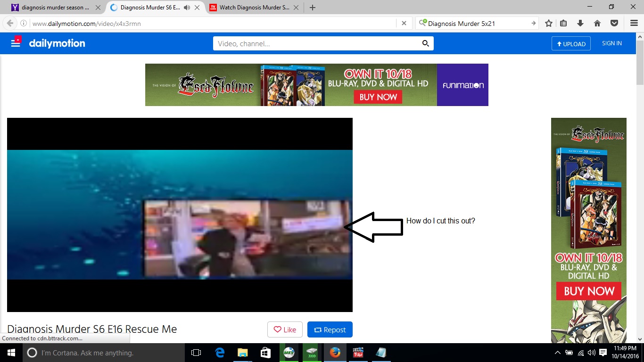Click the SIGN IN link
Screen dimensions: 644x362
tap(612, 43)
